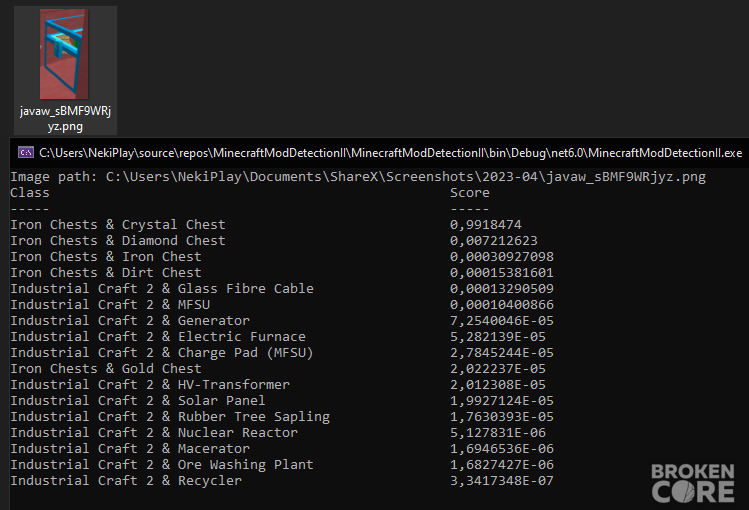Click the Image path line in console

pyautogui.click(x=358, y=177)
